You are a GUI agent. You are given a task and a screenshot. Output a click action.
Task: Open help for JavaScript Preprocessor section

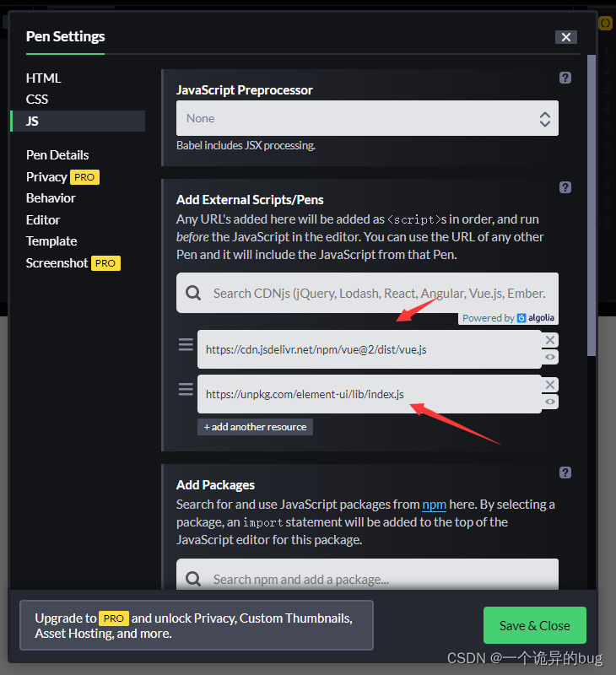[x=565, y=78]
